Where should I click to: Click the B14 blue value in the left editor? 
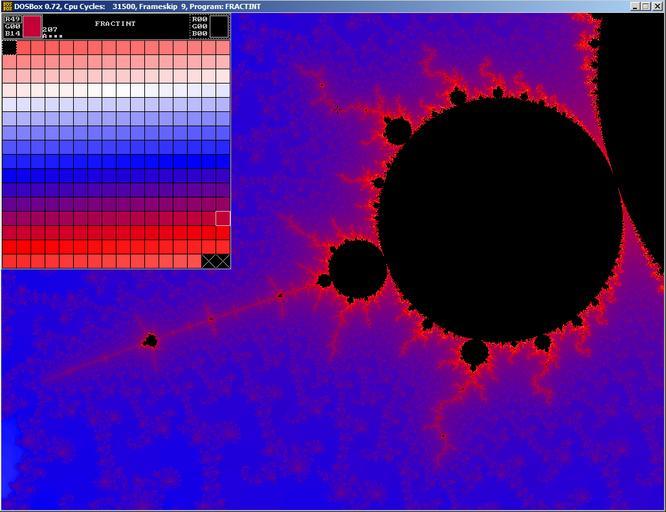(x=12, y=33)
